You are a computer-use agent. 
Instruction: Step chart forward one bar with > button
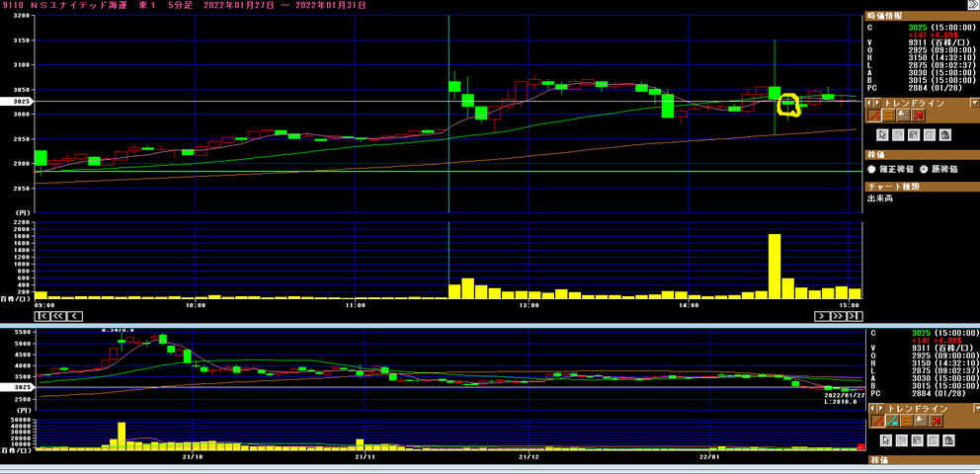click(822, 316)
